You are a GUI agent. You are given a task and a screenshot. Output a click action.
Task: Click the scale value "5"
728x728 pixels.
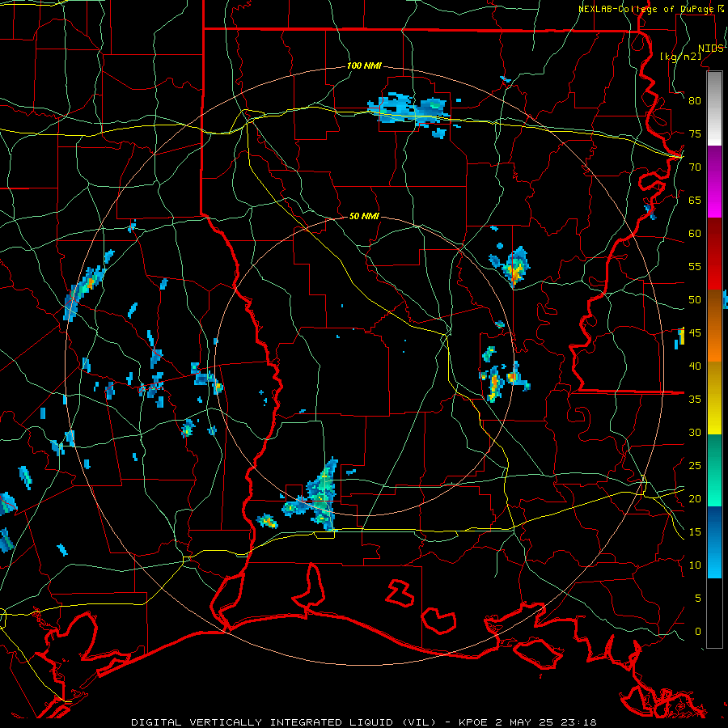coord(698,599)
